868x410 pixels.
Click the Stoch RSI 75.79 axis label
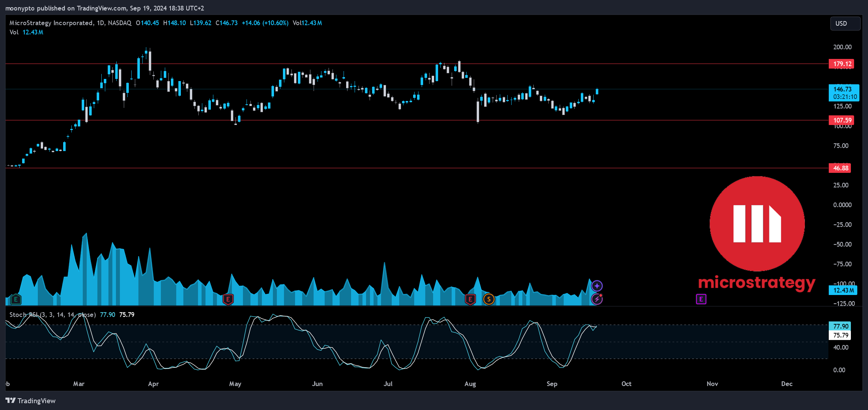coord(840,335)
